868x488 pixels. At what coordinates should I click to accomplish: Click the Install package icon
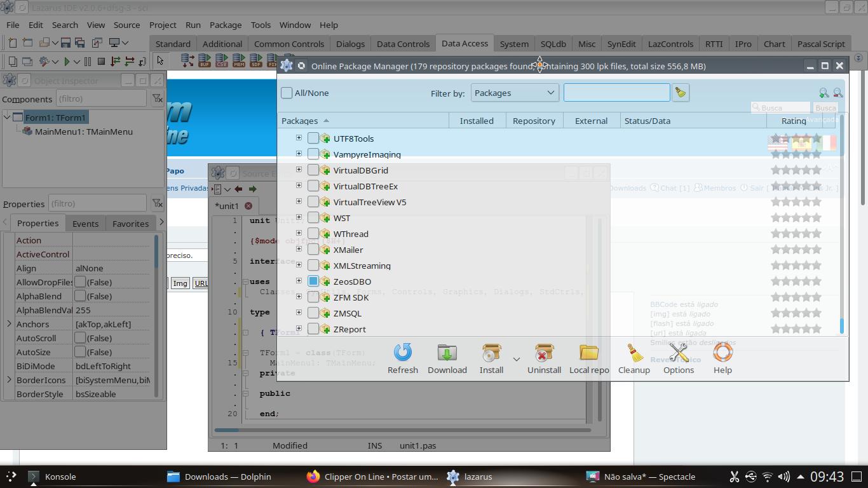[491, 353]
